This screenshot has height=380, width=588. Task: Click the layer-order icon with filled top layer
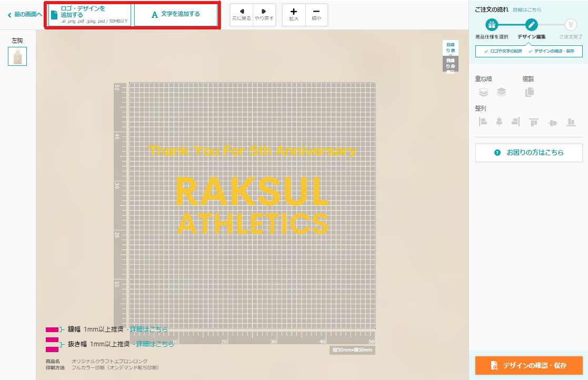click(x=501, y=92)
